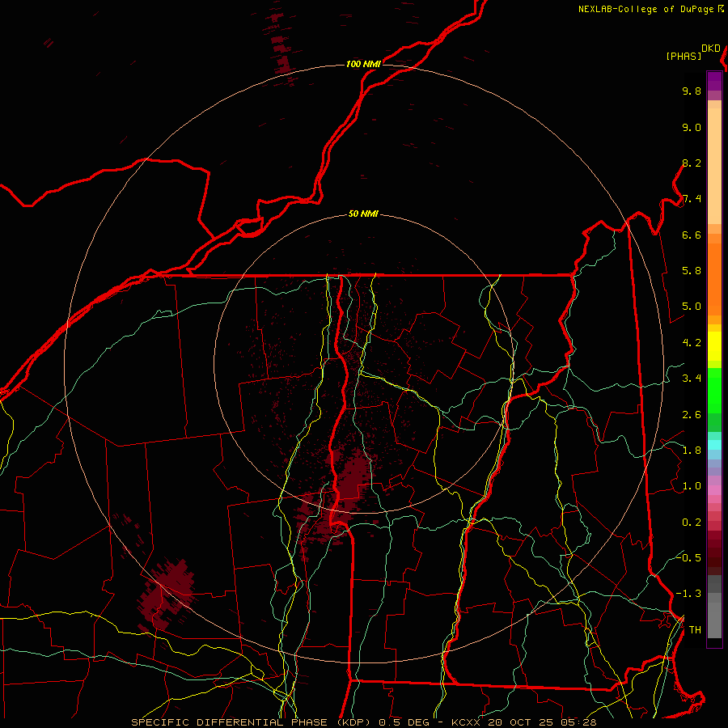Select the -1.3 value on the scale

[x=688, y=594]
